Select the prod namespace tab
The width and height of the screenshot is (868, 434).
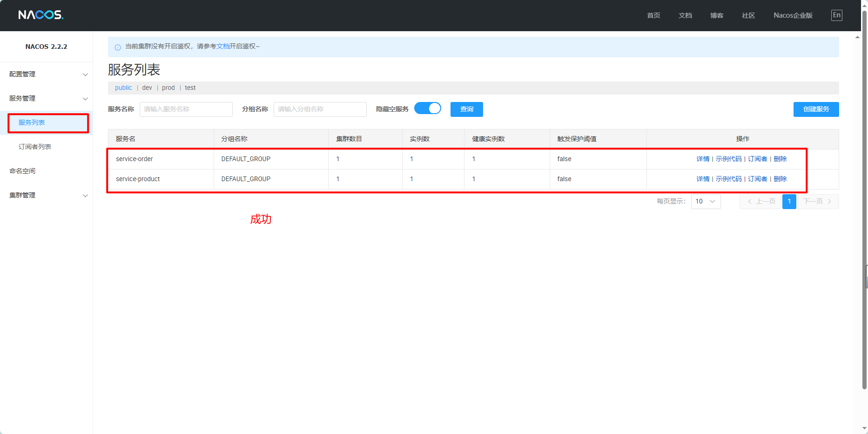pos(168,88)
